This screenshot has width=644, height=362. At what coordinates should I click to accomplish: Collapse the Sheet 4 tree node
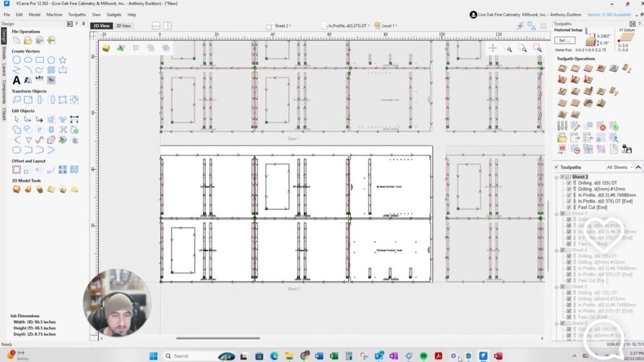coord(557,250)
